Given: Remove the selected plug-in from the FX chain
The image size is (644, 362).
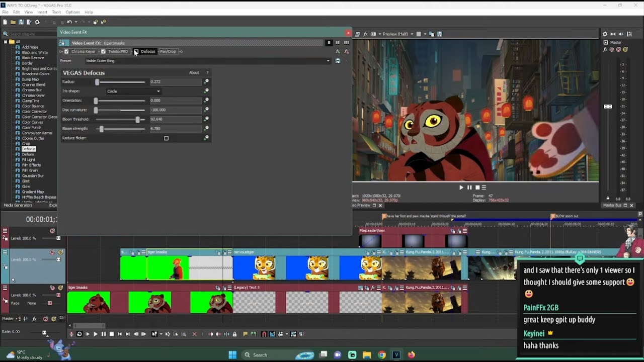Looking at the screenshot, I should tap(346, 51).
